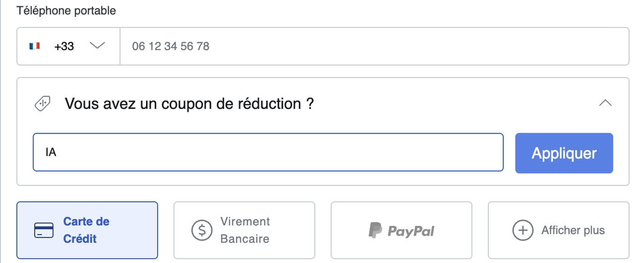Click the dollar coin icon
Image resolution: width=644 pixels, height=263 pixels.
(x=202, y=230)
